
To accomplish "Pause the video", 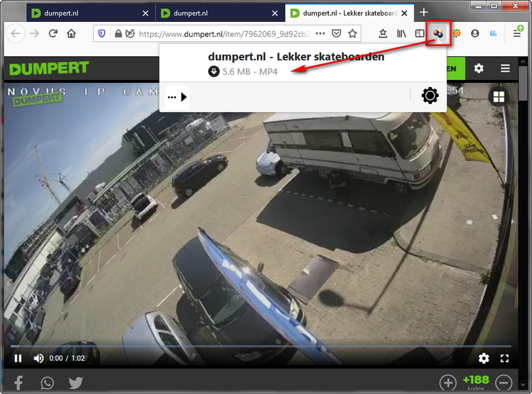I will coord(18,359).
